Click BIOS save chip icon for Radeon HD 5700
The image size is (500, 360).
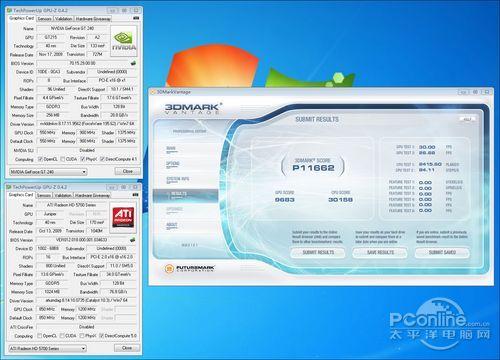(x=133, y=239)
